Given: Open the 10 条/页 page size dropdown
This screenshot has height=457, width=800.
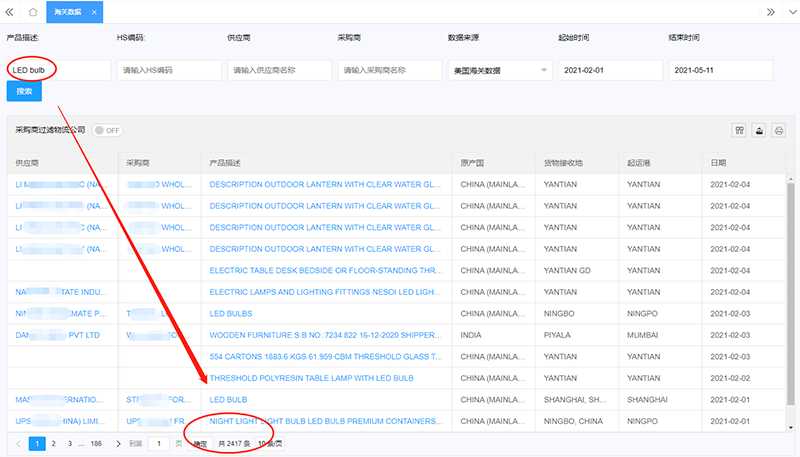Looking at the screenshot, I should 270,443.
